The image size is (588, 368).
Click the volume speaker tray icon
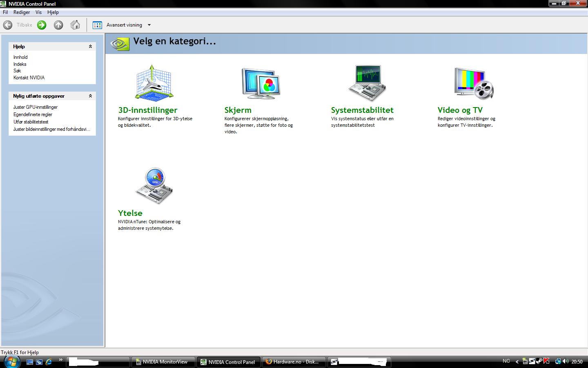pyautogui.click(x=566, y=361)
